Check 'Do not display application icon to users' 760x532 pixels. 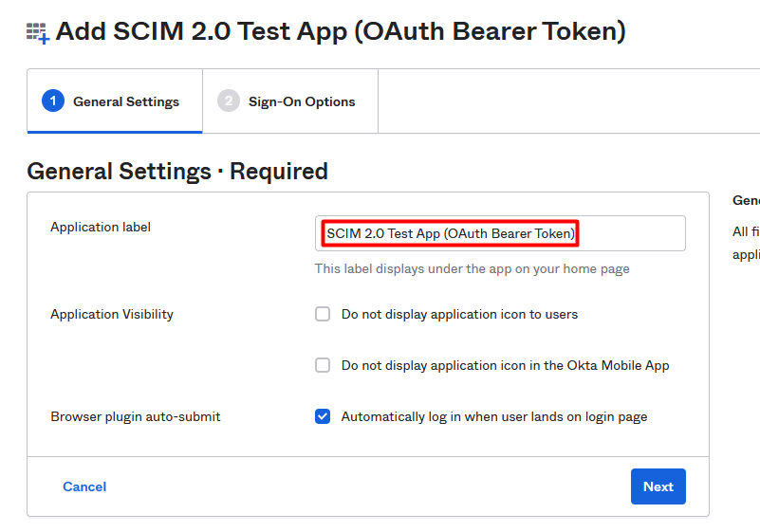323,314
